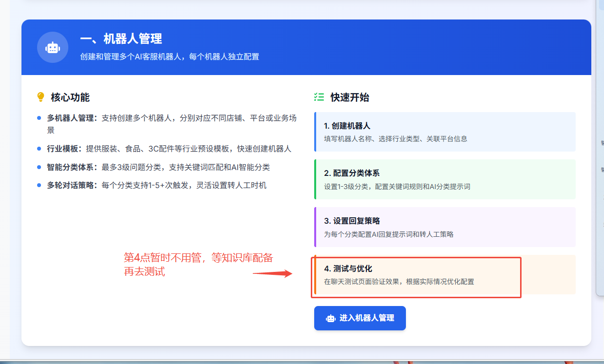604x364 pixels.
Task: Click the robot icon inside the 进入机器人管理 button
Action: pyautogui.click(x=331, y=318)
